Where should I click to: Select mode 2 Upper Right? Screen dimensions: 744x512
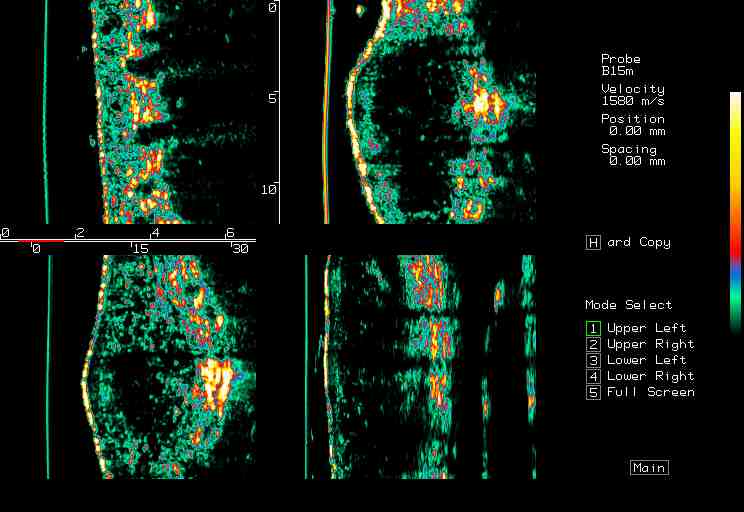point(640,344)
